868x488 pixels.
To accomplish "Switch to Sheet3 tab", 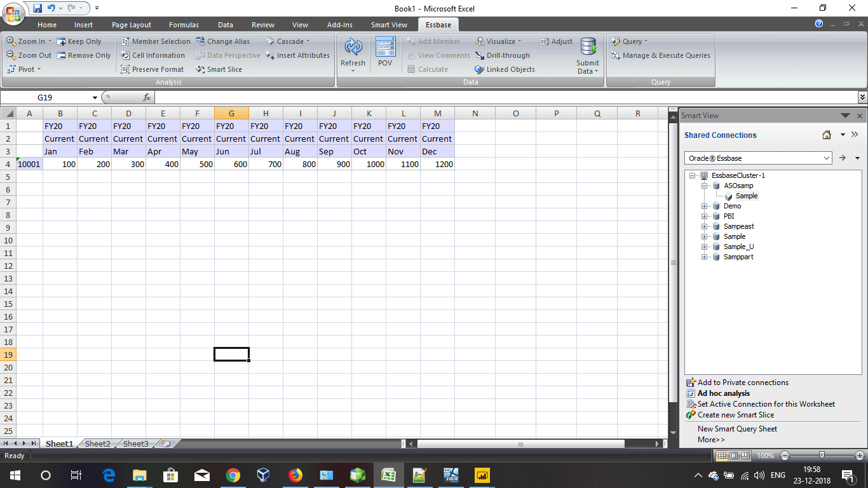I will [136, 444].
